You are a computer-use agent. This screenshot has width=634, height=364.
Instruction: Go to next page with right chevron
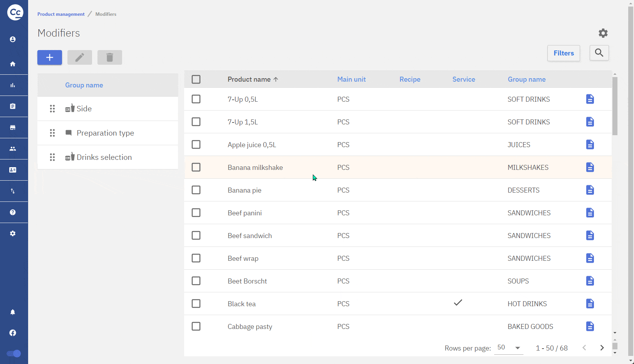pyautogui.click(x=602, y=348)
